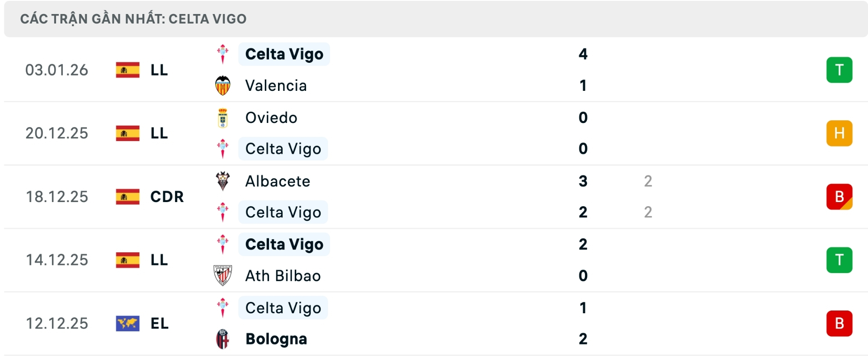
Task: Click the highlighted Celta Vigo team name
Action: (284, 54)
